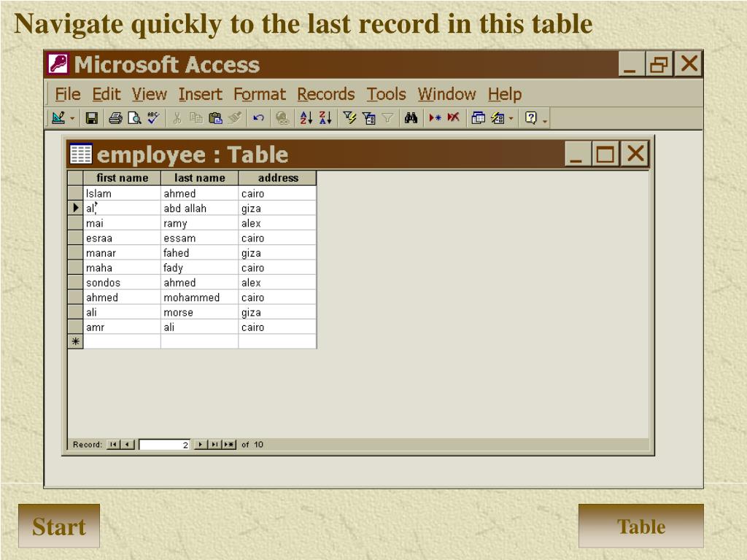Click the Undo icon
This screenshot has height=560, width=747.
pyautogui.click(x=258, y=118)
